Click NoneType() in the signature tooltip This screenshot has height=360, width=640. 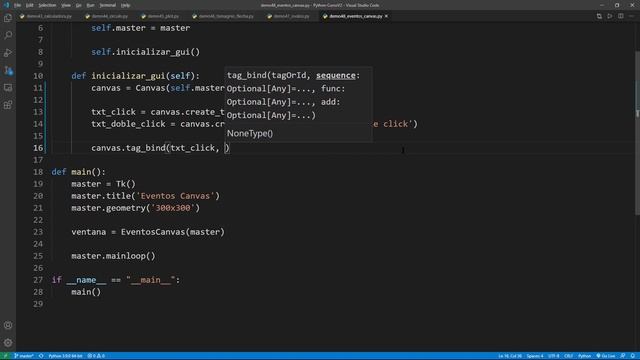[x=250, y=133]
